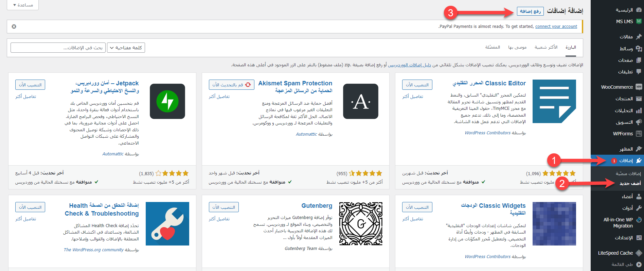The height and width of the screenshot is (271, 644).
Task: Click the Classic Editor plugin thumbnail
Action: (x=554, y=101)
